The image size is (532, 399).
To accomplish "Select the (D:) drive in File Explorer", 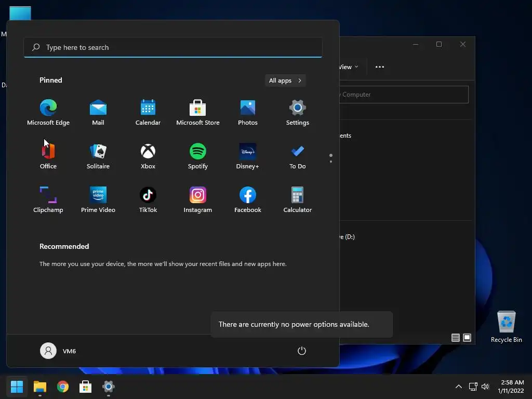I will tap(347, 237).
